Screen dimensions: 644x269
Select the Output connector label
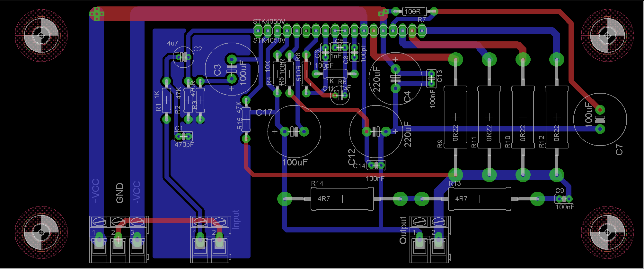pos(403,230)
